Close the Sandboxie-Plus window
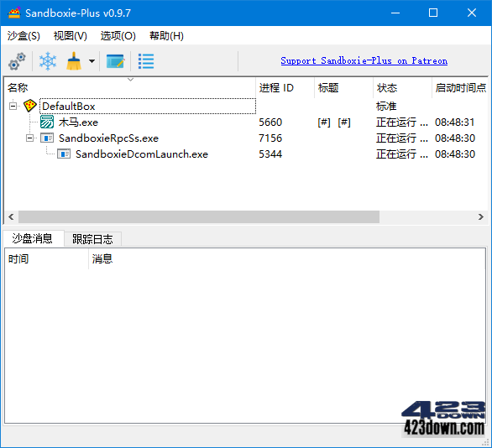 [x=472, y=13]
